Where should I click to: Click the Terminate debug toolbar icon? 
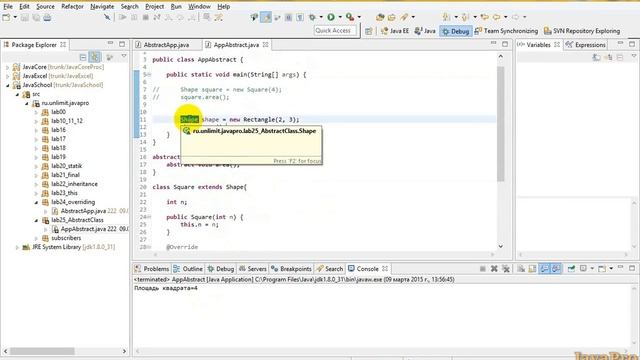[145, 17]
